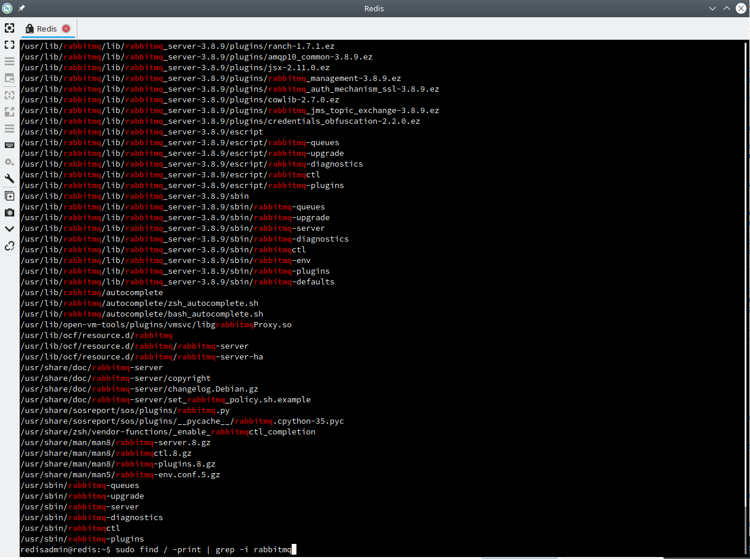Click the terminal icon on the Redis tab

pos(30,29)
